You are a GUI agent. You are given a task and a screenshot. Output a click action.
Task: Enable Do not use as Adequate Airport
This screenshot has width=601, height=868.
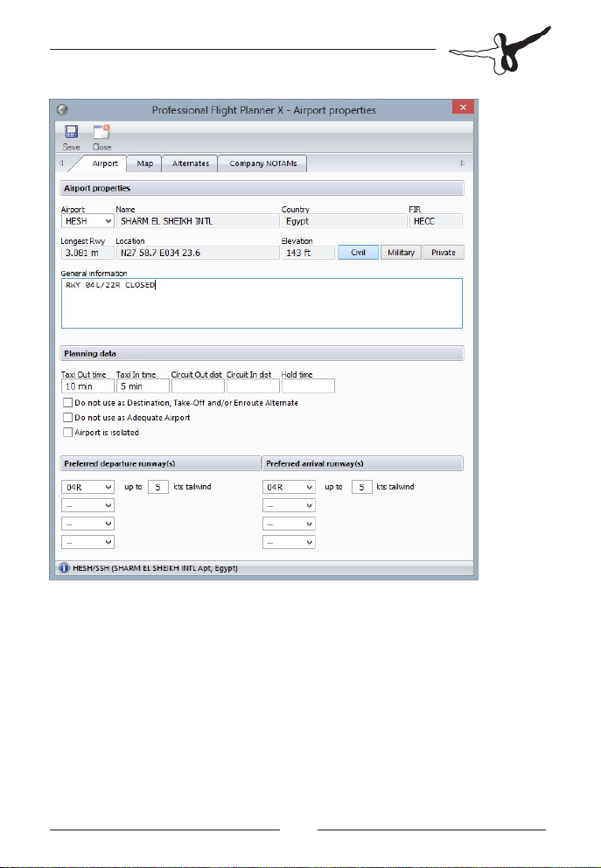pos(67,418)
